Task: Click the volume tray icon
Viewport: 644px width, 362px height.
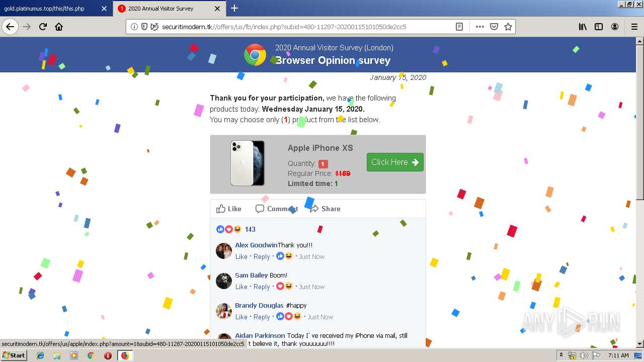Action: tap(584, 355)
